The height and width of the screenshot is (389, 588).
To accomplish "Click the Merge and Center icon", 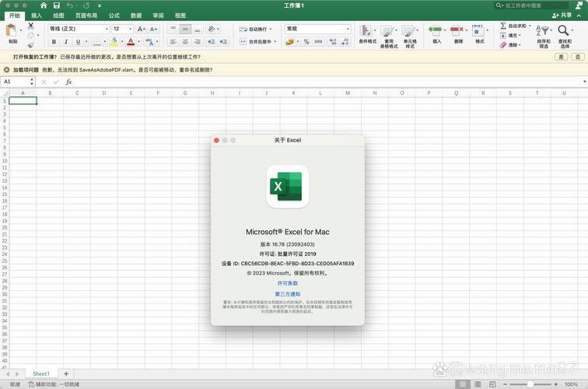I will click(x=243, y=42).
